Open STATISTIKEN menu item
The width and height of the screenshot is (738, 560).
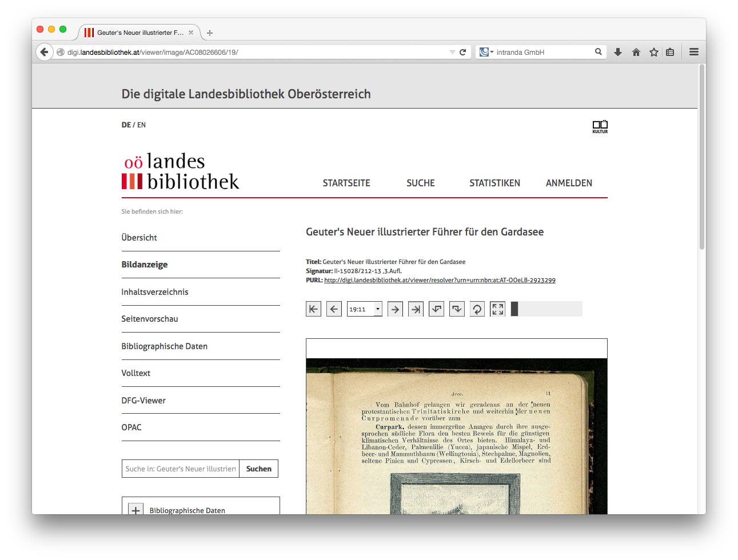[494, 183]
